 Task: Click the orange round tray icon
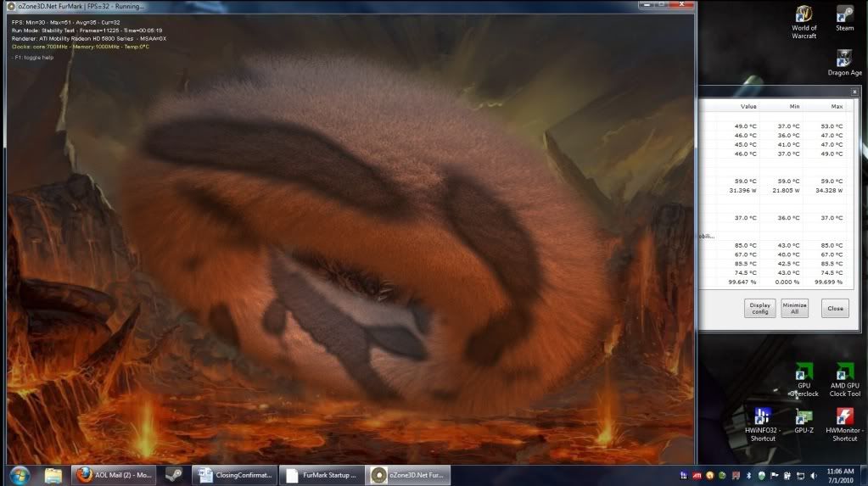coord(709,476)
